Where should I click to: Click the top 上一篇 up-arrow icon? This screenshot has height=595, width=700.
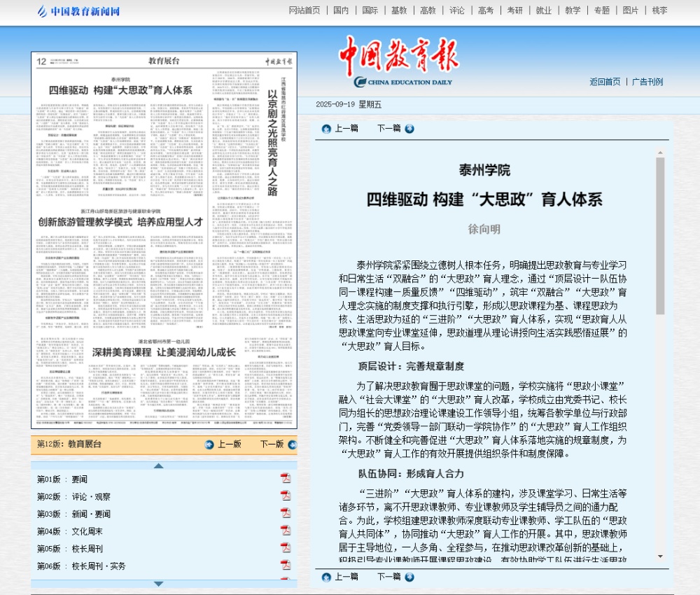(x=326, y=129)
